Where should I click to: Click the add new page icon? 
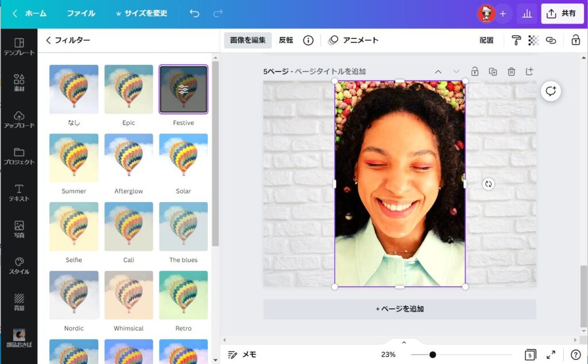[529, 71]
